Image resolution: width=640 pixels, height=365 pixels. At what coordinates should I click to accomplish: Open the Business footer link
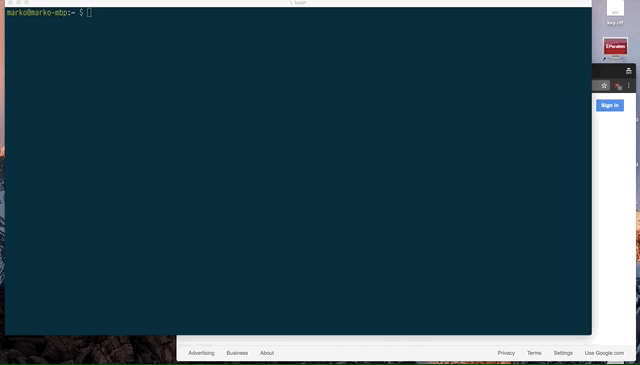coord(237,353)
